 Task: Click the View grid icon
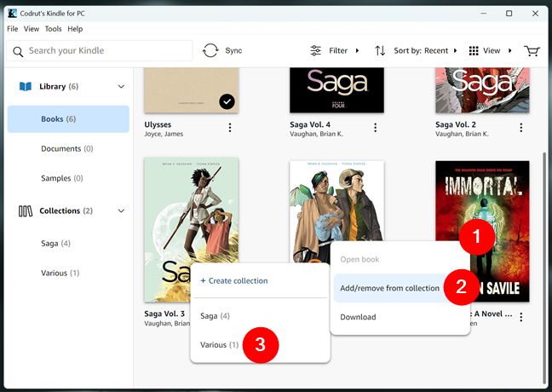coord(474,51)
